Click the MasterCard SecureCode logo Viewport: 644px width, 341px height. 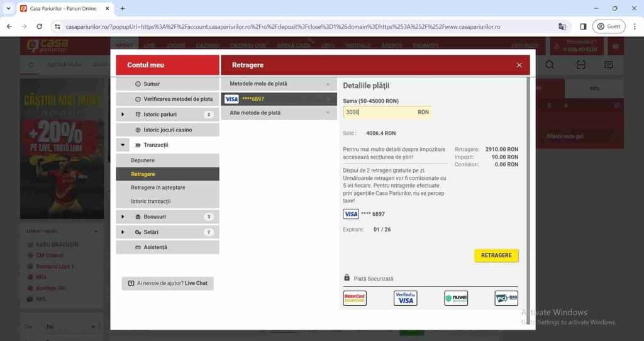[x=355, y=298]
